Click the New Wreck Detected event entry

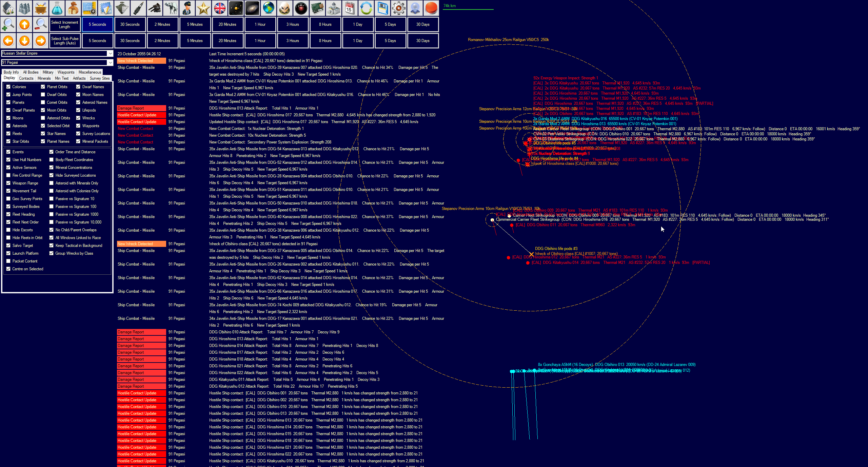click(141, 61)
